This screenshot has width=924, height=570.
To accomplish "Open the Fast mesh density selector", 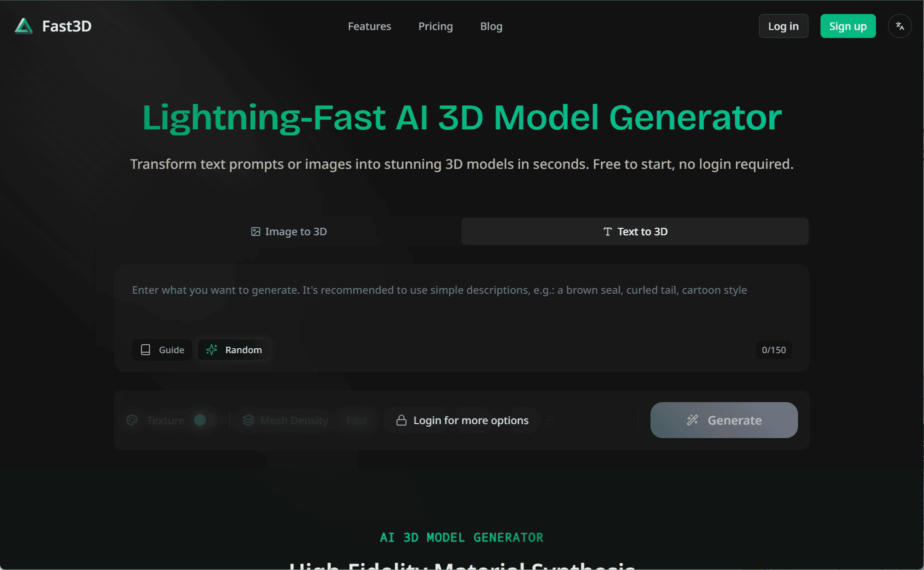I will tap(356, 420).
